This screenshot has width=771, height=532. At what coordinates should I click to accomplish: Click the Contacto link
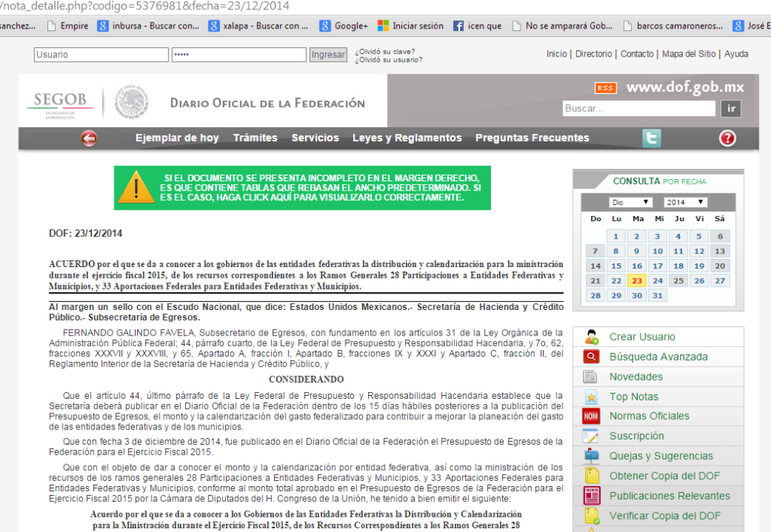[x=637, y=54]
